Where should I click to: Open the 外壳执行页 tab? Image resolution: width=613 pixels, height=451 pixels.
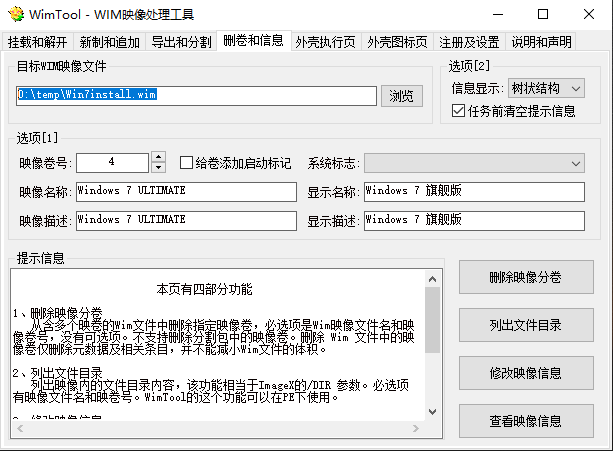click(x=325, y=42)
